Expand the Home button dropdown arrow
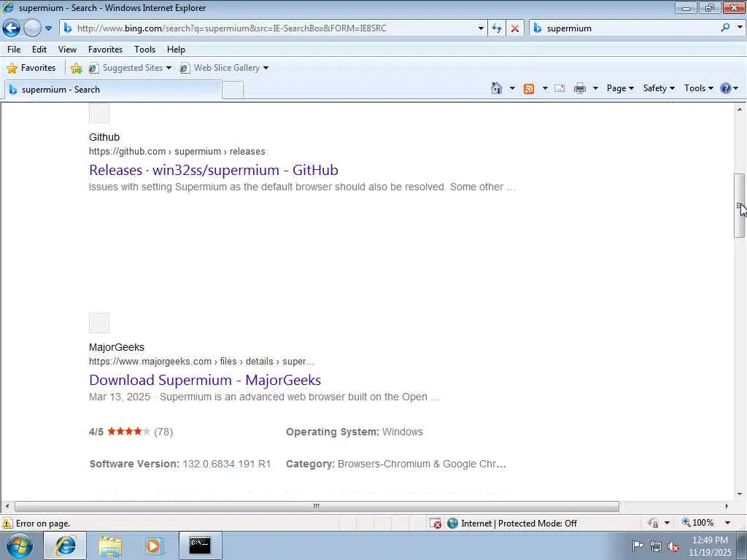The image size is (747, 560). [x=512, y=88]
